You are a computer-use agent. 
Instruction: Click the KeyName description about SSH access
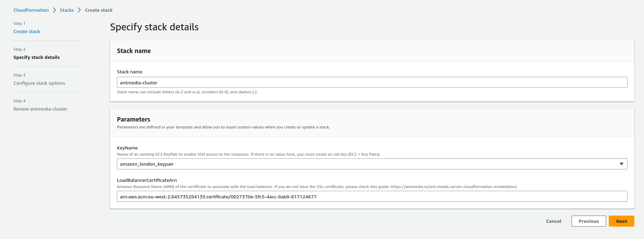(x=249, y=154)
